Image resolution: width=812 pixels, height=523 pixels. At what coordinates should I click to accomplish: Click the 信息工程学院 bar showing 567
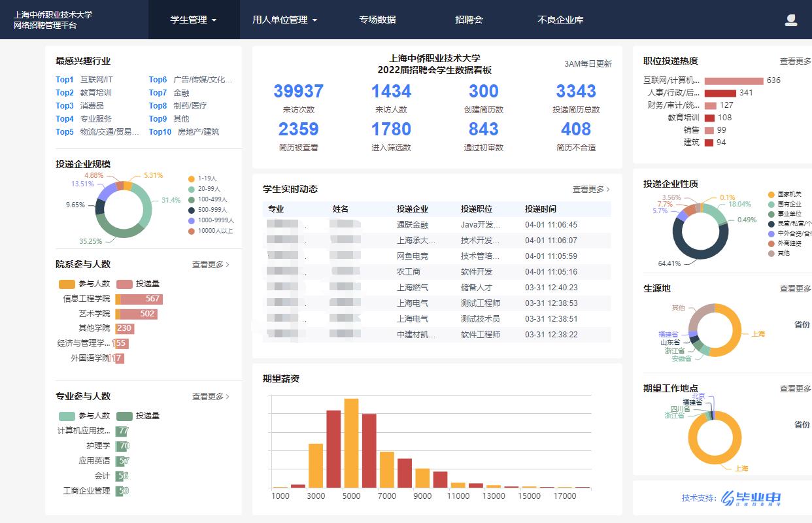[141, 299]
